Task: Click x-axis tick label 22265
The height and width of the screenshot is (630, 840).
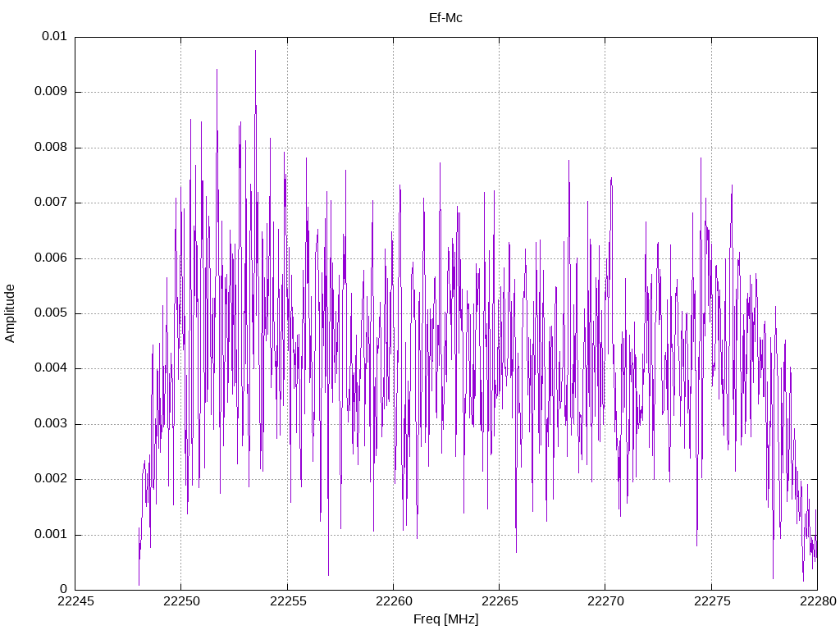Action: [x=500, y=601]
